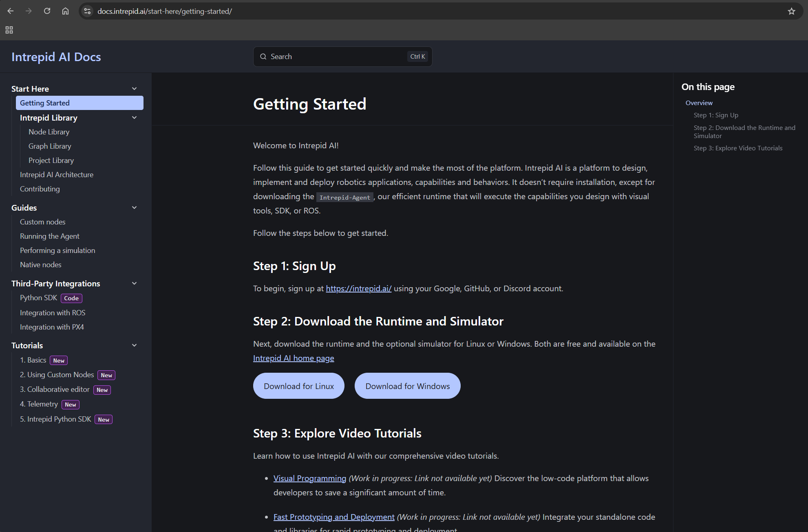Open tutorial 2. Using Custom Nodes
This screenshot has width=808, height=532.
pyautogui.click(x=57, y=375)
